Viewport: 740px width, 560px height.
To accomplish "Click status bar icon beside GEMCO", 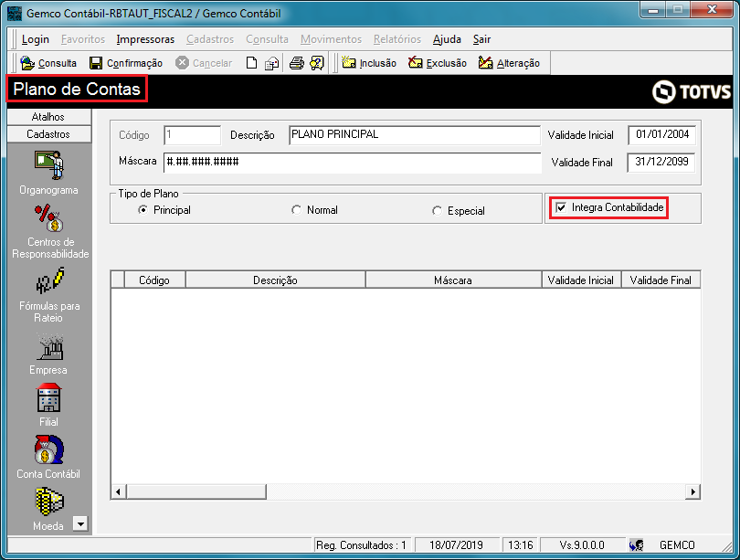I will (x=636, y=545).
